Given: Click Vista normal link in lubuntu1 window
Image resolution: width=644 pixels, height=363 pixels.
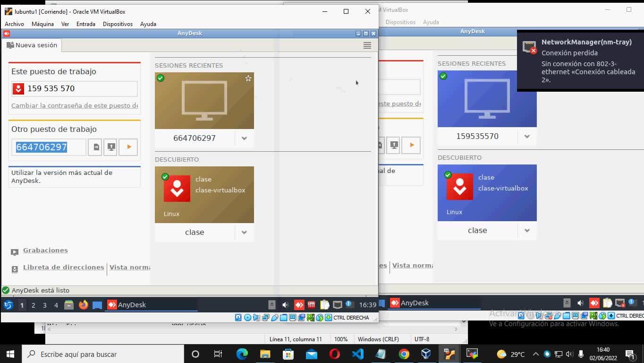Looking at the screenshot, I should pos(130,268).
